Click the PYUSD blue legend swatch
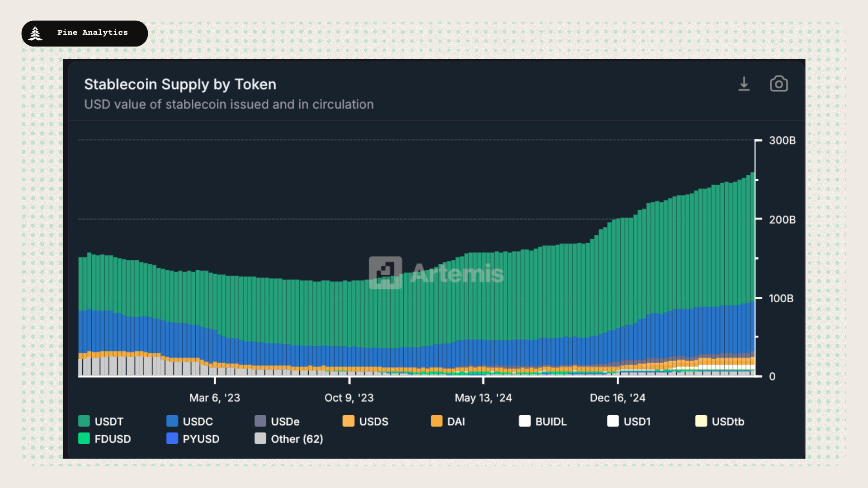The height and width of the screenshot is (488, 868). tap(172, 438)
